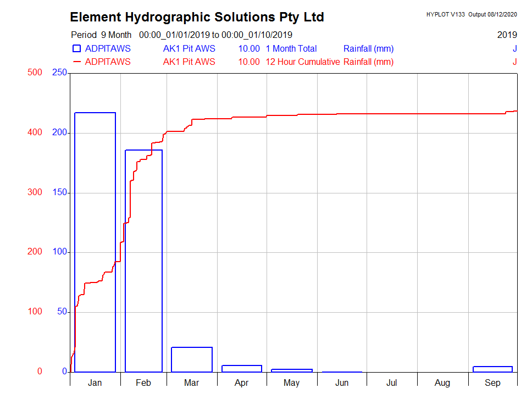532x399 pixels.
Task: Click the '12 Hour Cumulative' legend text
Action: tap(302, 62)
